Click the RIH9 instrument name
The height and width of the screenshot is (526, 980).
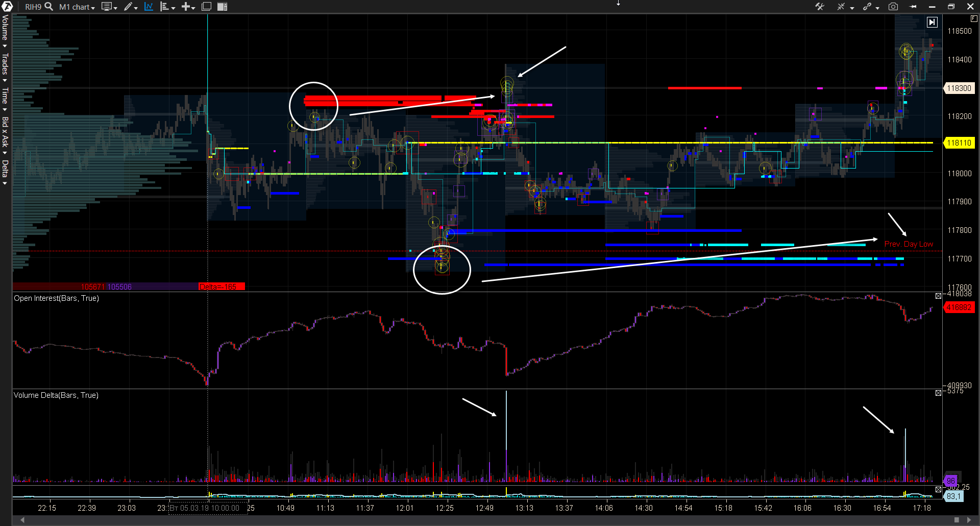click(x=33, y=7)
